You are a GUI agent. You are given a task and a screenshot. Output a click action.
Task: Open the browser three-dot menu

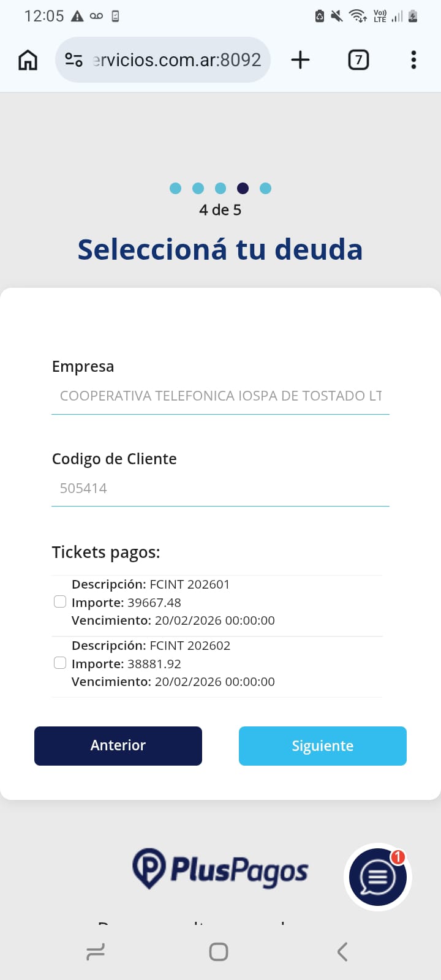coord(413,60)
